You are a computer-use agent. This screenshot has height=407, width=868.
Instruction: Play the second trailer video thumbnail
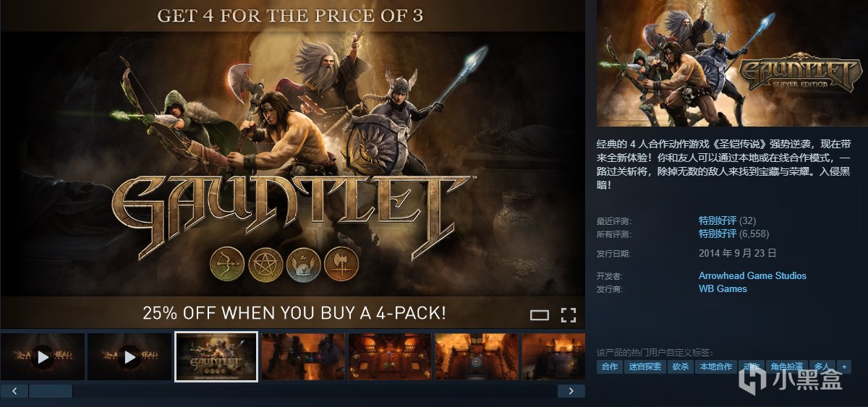[x=129, y=356]
